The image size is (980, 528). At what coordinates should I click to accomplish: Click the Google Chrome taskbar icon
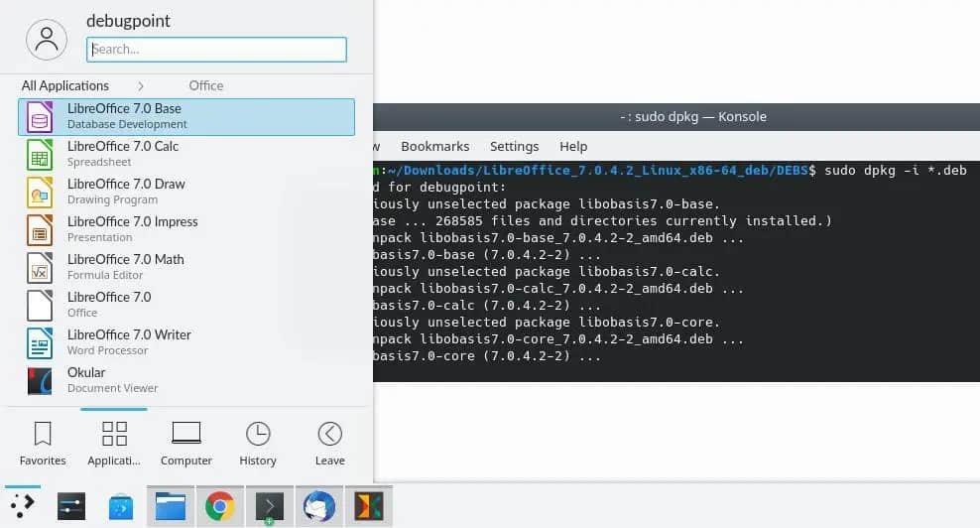[220, 506]
